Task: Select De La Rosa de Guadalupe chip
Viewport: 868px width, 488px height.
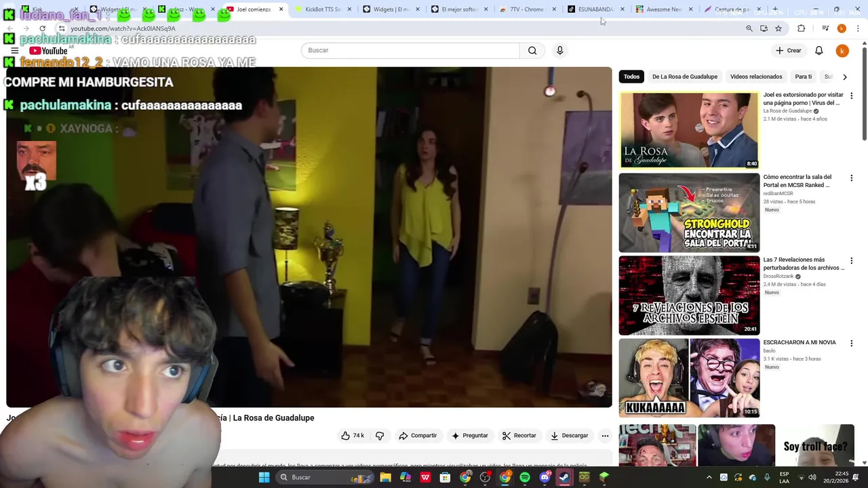Action: point(684,77)
